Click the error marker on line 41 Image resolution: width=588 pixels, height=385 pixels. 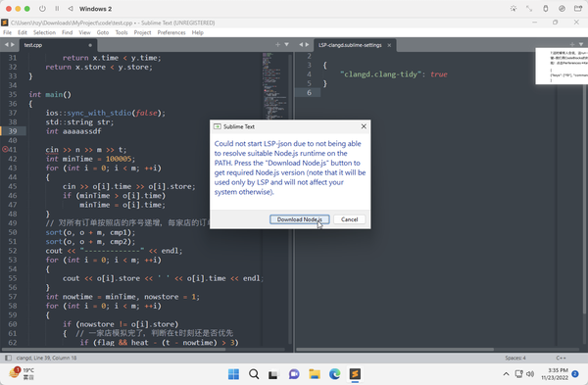point(5,149)
